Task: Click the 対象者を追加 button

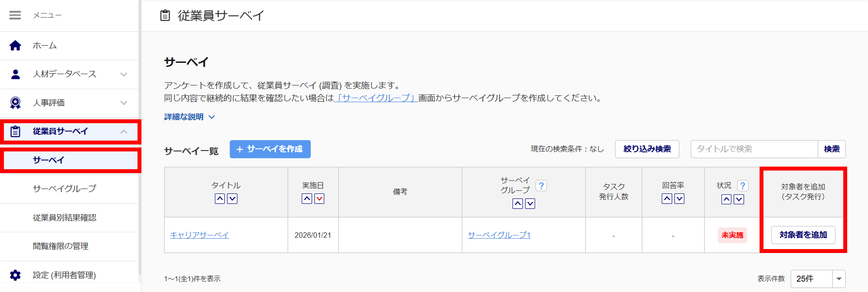Action: [x=803, y=235]
